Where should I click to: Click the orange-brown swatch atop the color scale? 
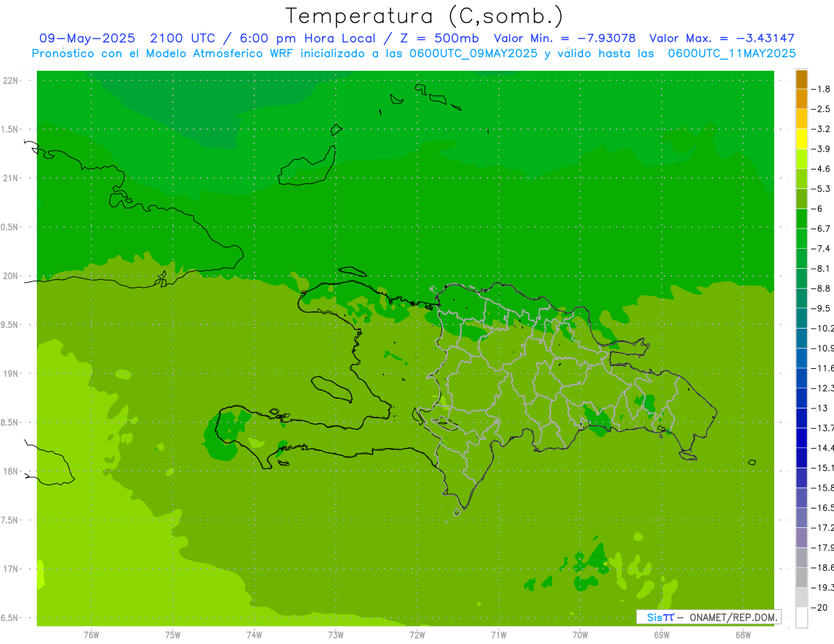click(x=801, y=79)
